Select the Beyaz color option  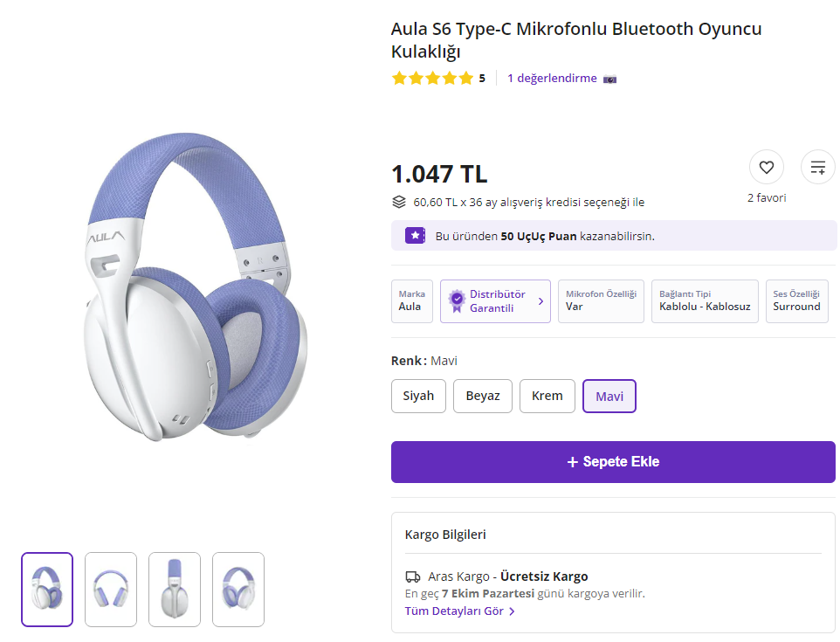tap(483, 396)
